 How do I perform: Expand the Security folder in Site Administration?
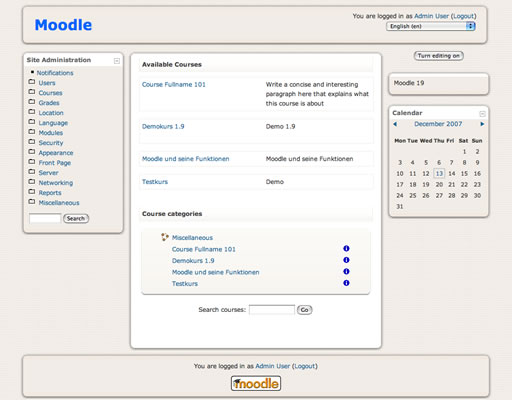pyautogui.click(x=32, y=142)
